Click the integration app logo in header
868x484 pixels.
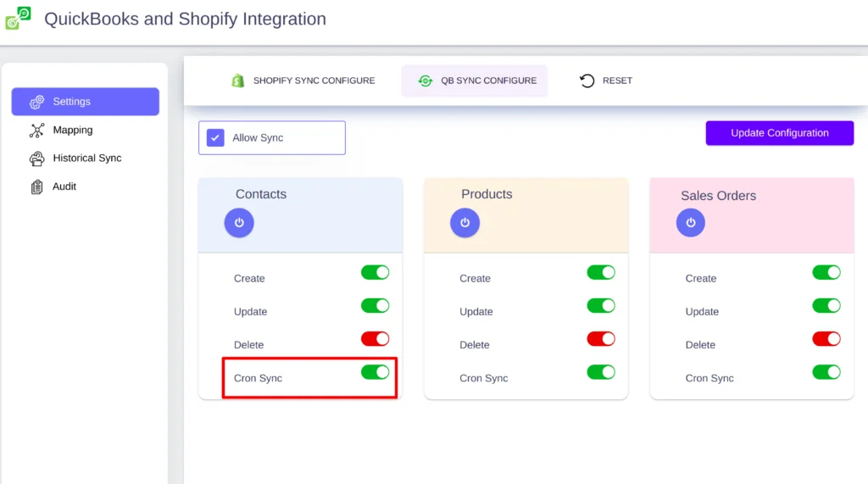tap(18, 19)
